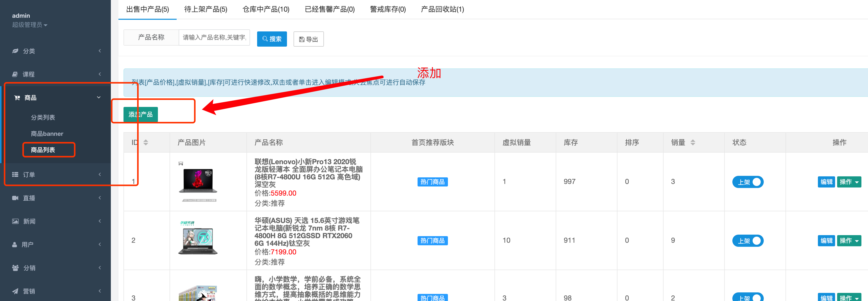Toggle 上架 switch for ASUS 天选 laptop
Screen dimensions: 868x301
coord(748,241)
